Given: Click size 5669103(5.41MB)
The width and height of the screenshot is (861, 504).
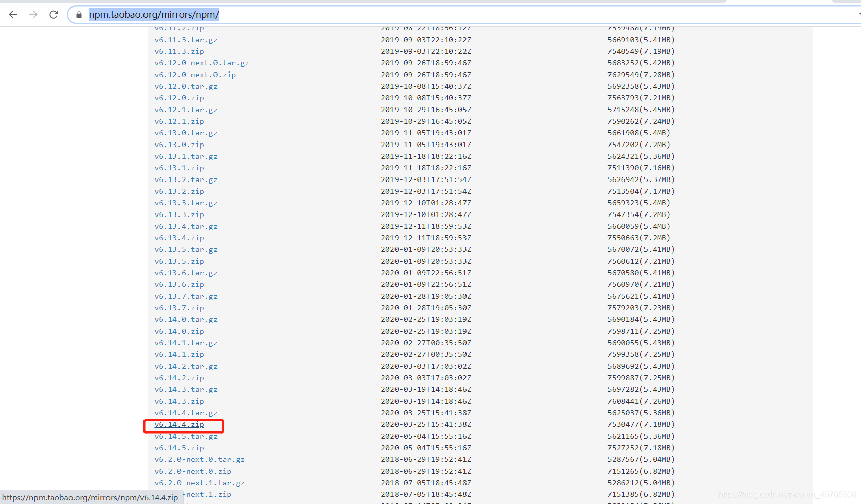Looking at the screenshot, I should point(641,40).
